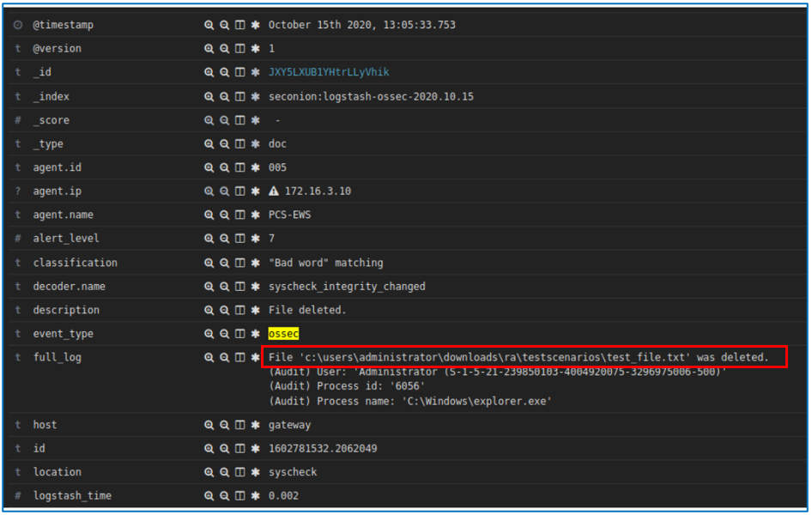Viewport: 812px width, 515px height.
Task: Filter for value on location row
Action: pyautogui.click(x=209, y=472)
